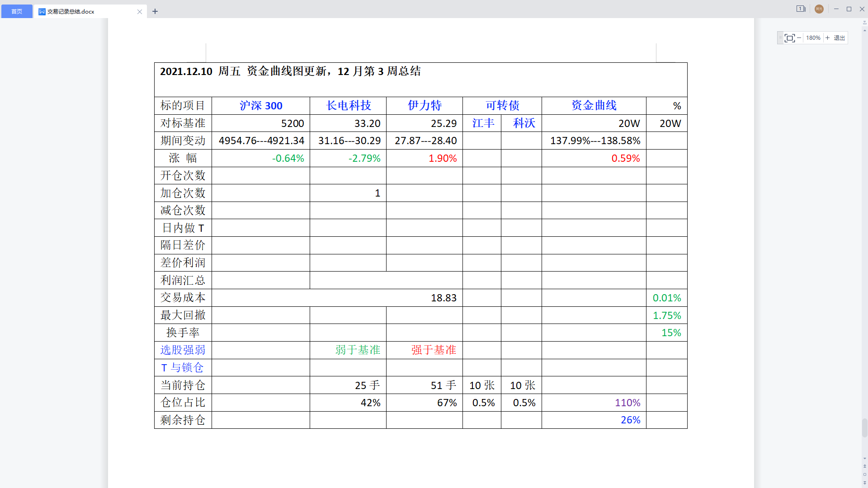The width and height of the screenshot is (868, 488).
Task: Click the 25 手 holding cell
Action: [348, 385]
